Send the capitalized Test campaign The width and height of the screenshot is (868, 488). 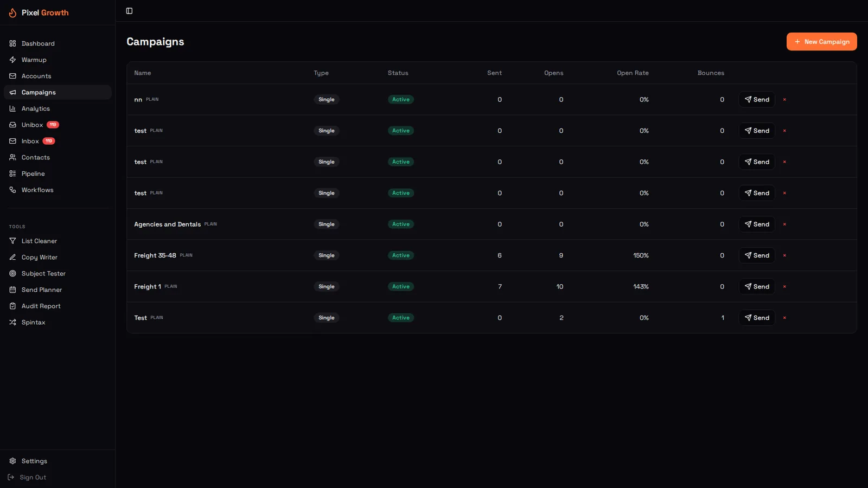click(x=757, y=318)
